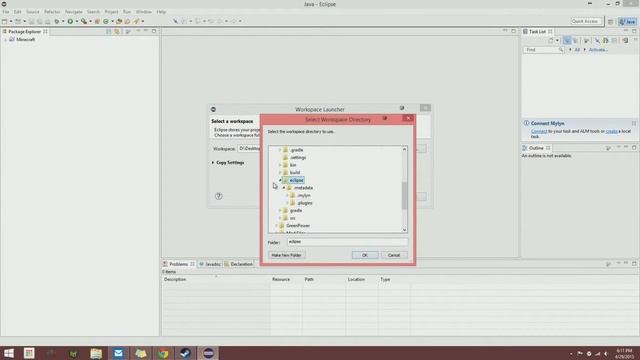Expand the .plugins folder node
Viewport: 640px width, 360px height.
287,203
